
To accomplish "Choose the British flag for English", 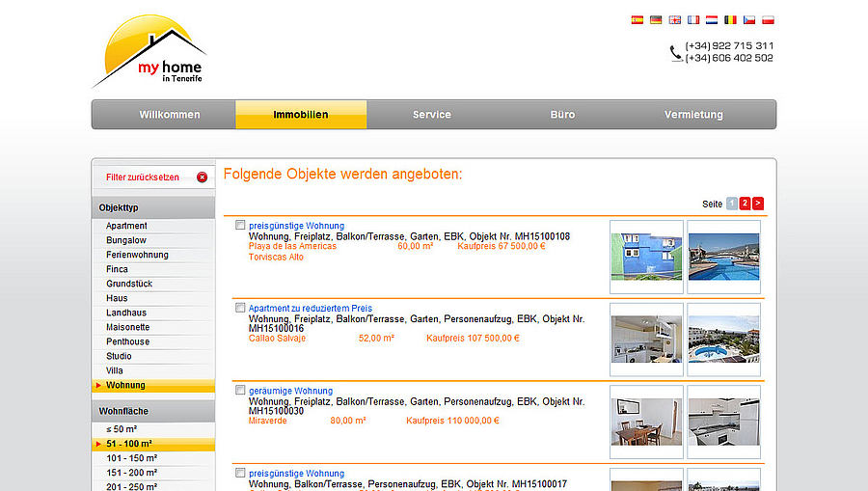I will coord(675,19).
